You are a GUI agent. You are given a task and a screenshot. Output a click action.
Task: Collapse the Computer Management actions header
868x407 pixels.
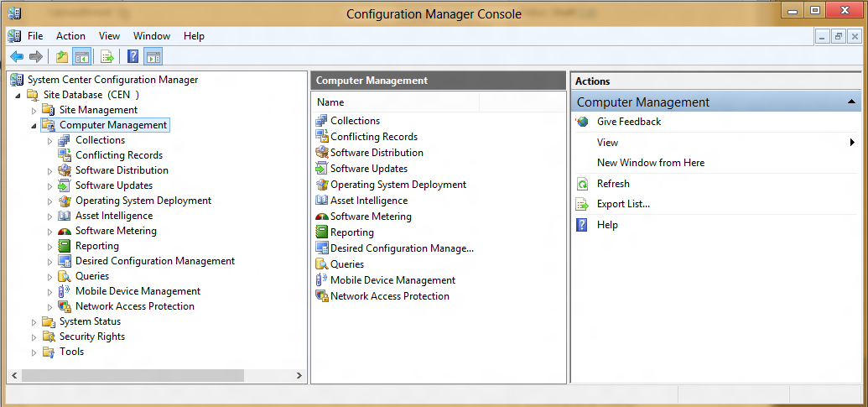tap(850, 102)
